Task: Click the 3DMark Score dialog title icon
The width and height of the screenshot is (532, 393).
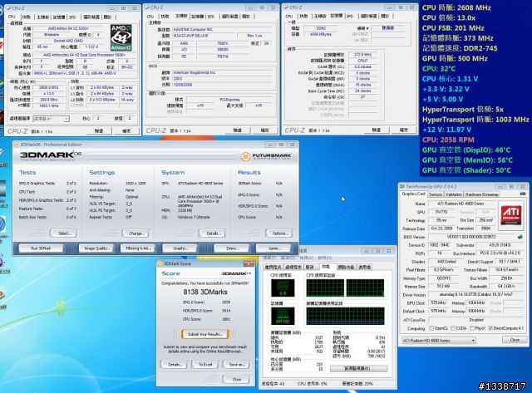Action: [160, 263]
